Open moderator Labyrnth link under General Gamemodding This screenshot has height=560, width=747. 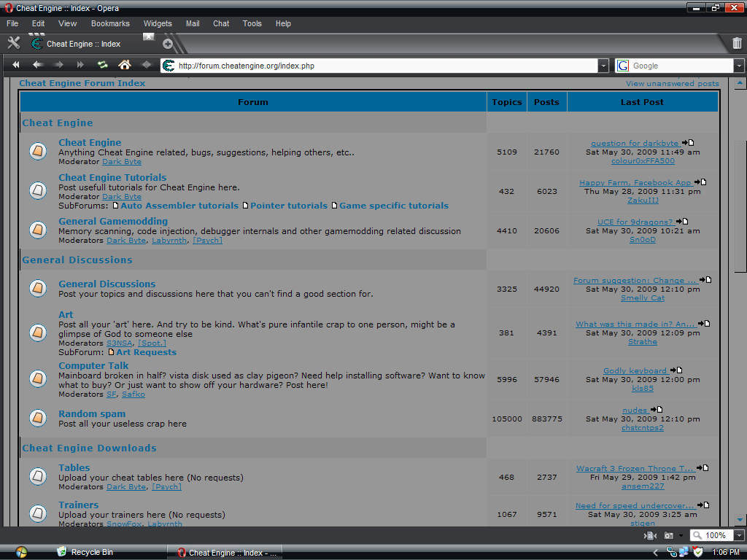tap(169, 241)
